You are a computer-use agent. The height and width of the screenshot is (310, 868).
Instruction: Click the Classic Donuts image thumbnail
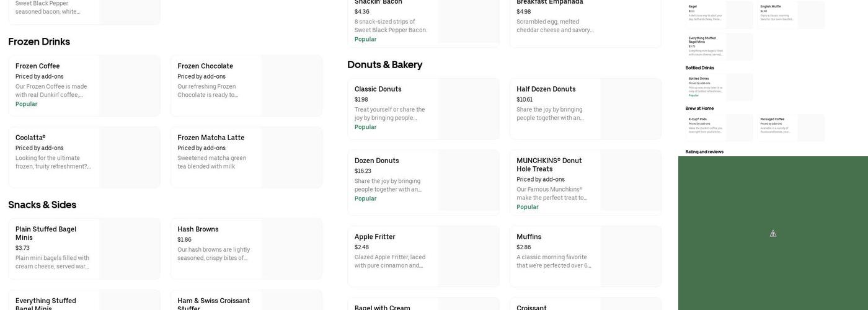click(x=468, y=108)
